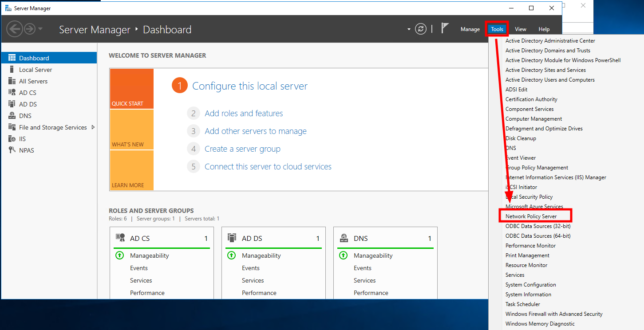Refresh Server Manager using the circular refresh icon
This screenshot has height=330, width=644.
point(420,29)
